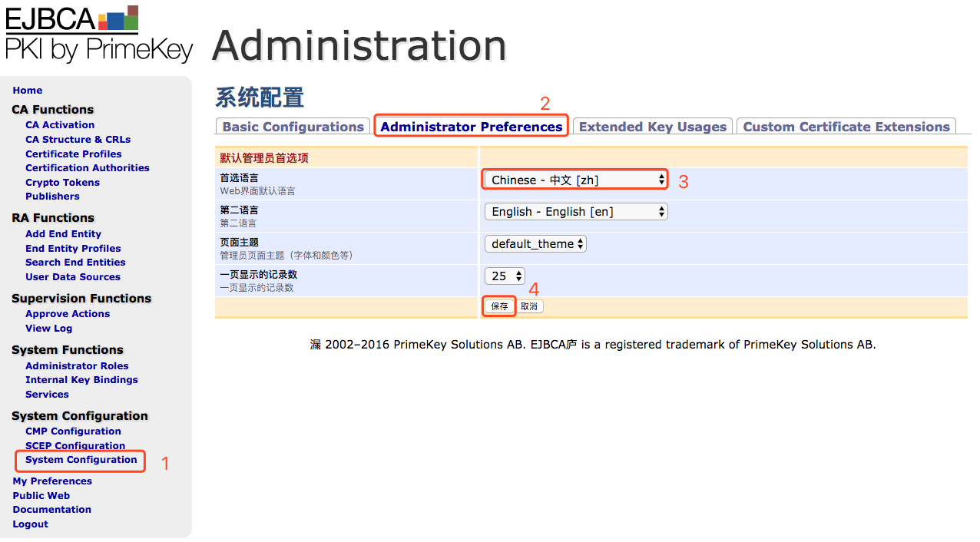Image resolution: width=980 pixels, height=542 pixels.
Task: Go to Administrator Roles
Action: pos(77,366)
